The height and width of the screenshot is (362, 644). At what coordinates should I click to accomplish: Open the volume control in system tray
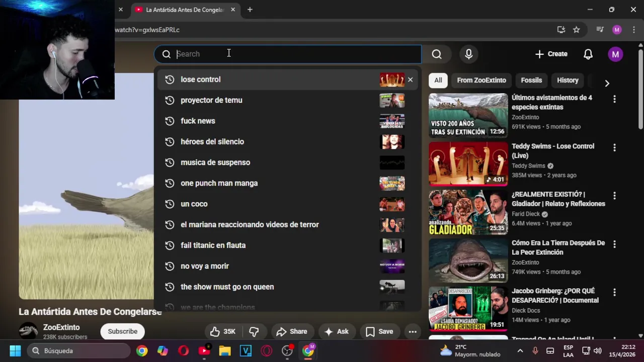tap(598, 350)
